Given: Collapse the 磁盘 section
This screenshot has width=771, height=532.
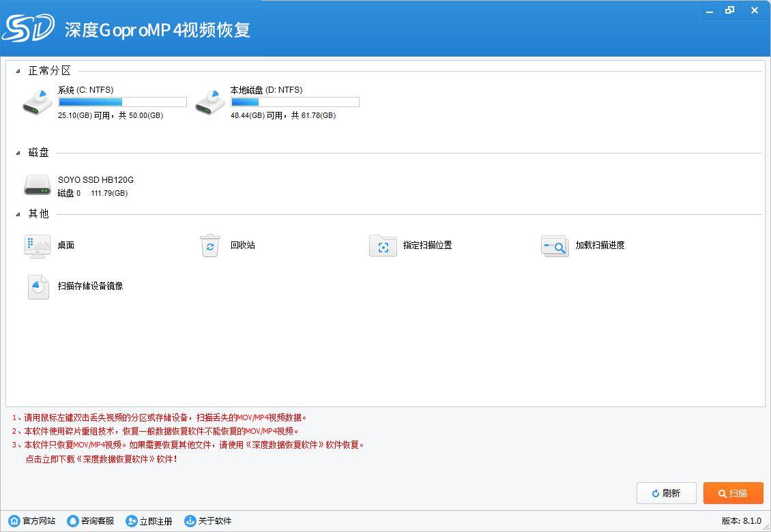Looking at the screenshot, I should coord(18,153).
